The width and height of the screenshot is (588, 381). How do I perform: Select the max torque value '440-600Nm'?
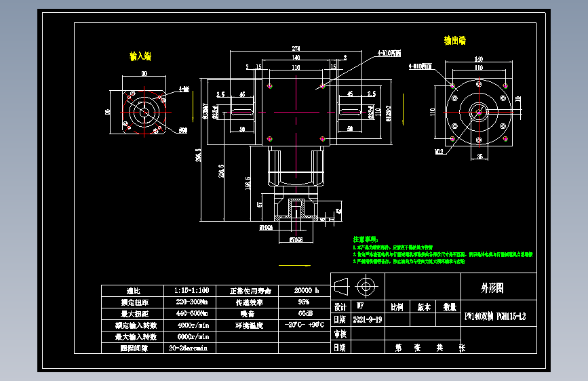pyautogui.click(x=192, y=313)
